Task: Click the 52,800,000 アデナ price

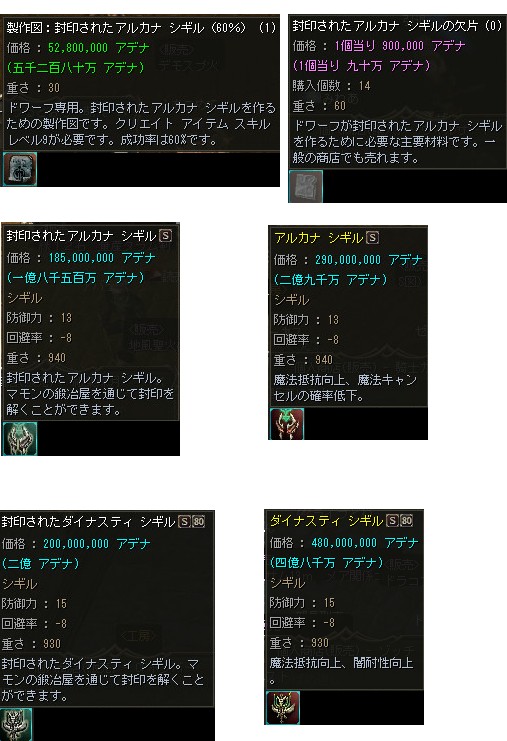Action: point(98,48)
